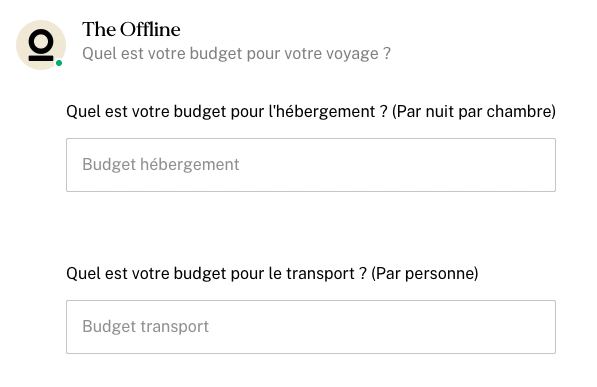Click the 'Budget transport' placeholder text
The width and height of the screenshot is (597, 387).
(x=145, y=326)
